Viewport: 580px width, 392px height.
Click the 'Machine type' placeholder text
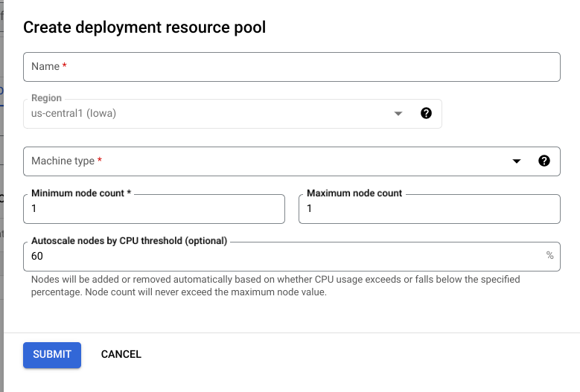click(63, 161)
